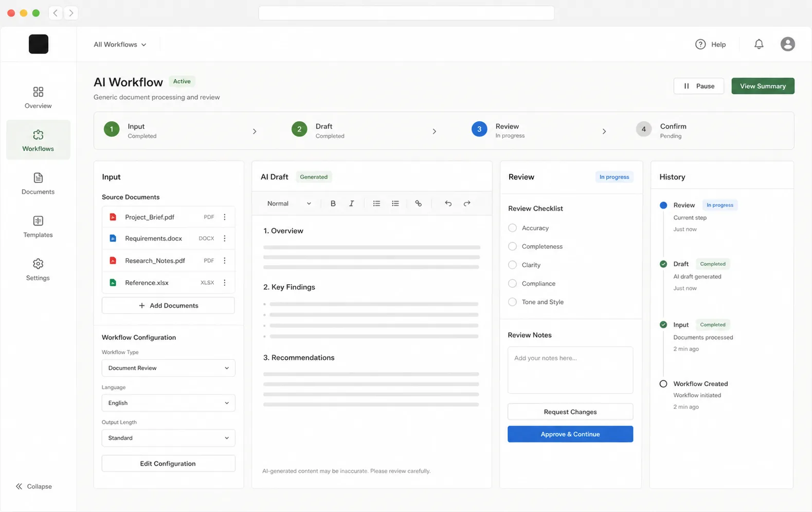Open the Output Length Standard dropdown
812x512 pixels.
pyautogui.click(x=168, y=438)
